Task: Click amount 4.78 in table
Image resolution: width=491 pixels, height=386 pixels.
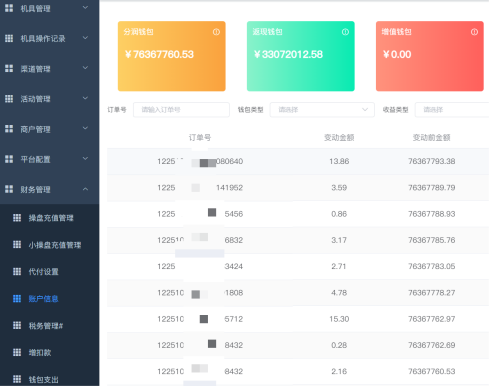Action: [339, 293]
